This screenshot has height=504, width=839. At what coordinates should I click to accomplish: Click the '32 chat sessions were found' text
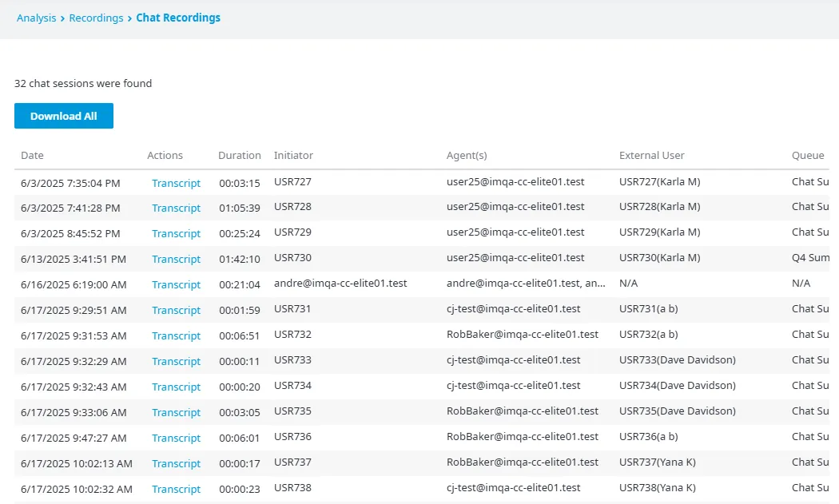pos(83,83)
